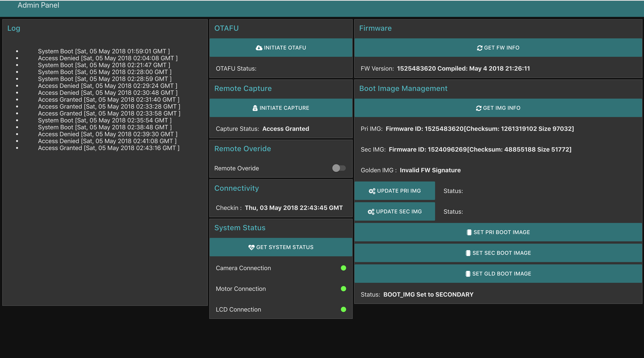644x358 pixels.
Task: Click the green Motor Connection status dot
Action: click(343, 289)
